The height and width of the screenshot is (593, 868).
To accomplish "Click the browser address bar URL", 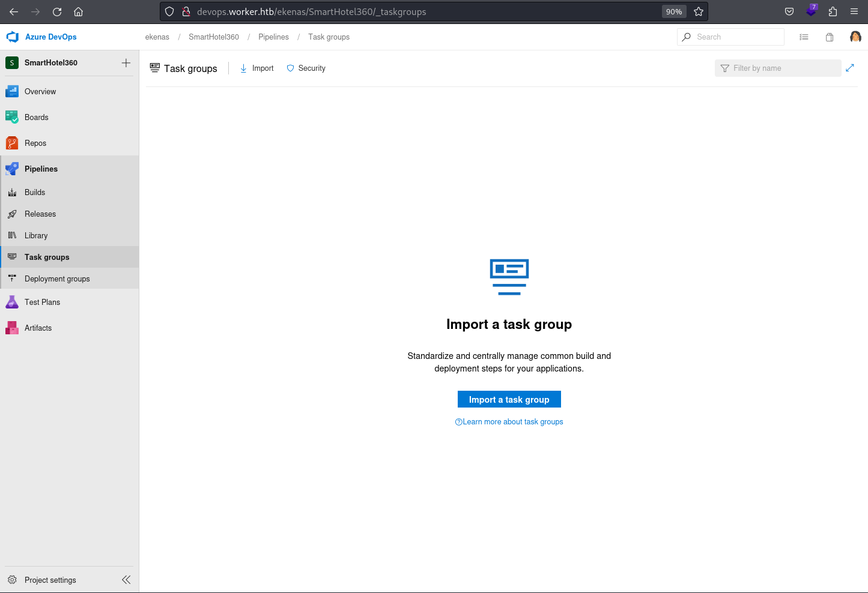I will [311, 11].
